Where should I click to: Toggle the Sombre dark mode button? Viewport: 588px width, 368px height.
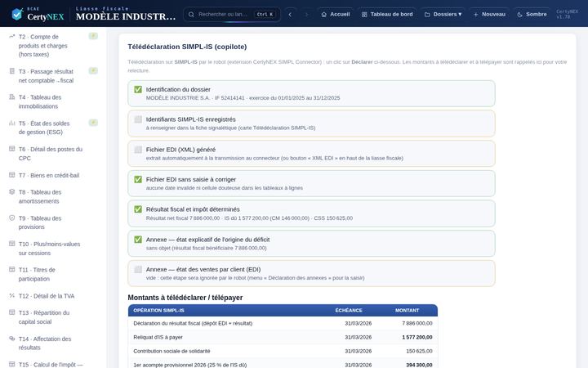pyautogui.click(x=532, y=14)
